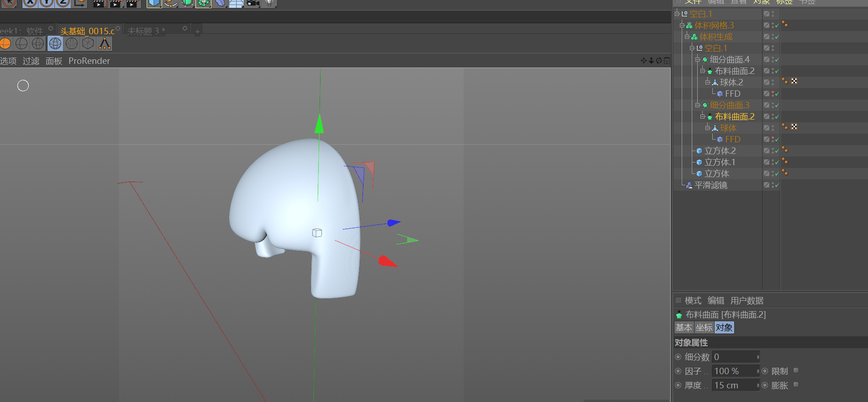Click the viewport move camera icon
This screenshot has height=402, width=868.
pos(644,60)
